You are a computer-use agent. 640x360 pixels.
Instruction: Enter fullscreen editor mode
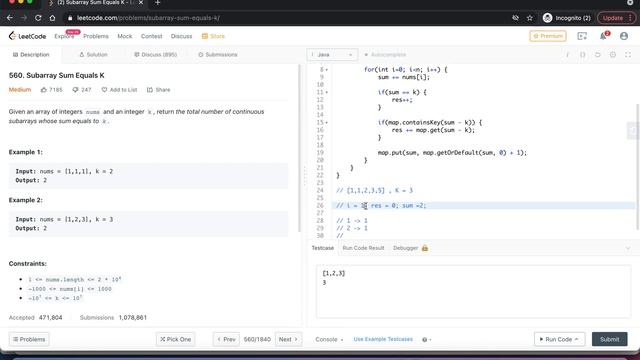pos(628,55)
